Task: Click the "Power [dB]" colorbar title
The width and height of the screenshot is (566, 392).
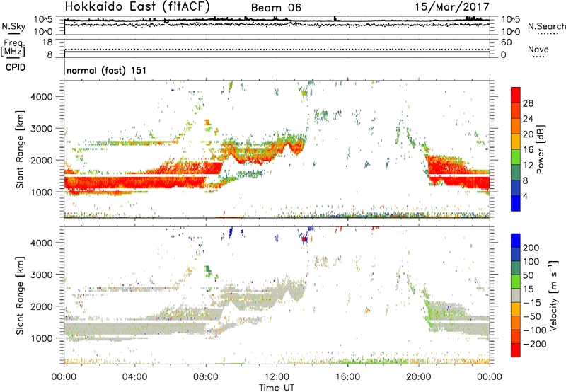Action: click(540, 149)
